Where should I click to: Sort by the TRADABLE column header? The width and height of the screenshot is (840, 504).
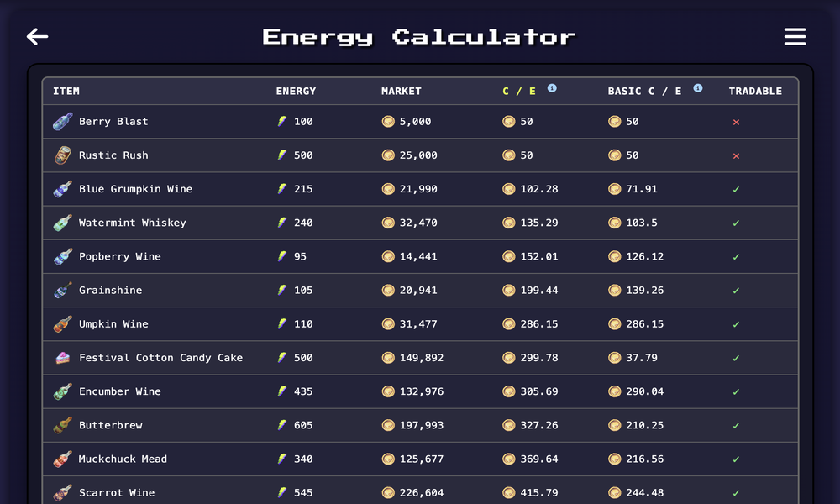point(755,91)
